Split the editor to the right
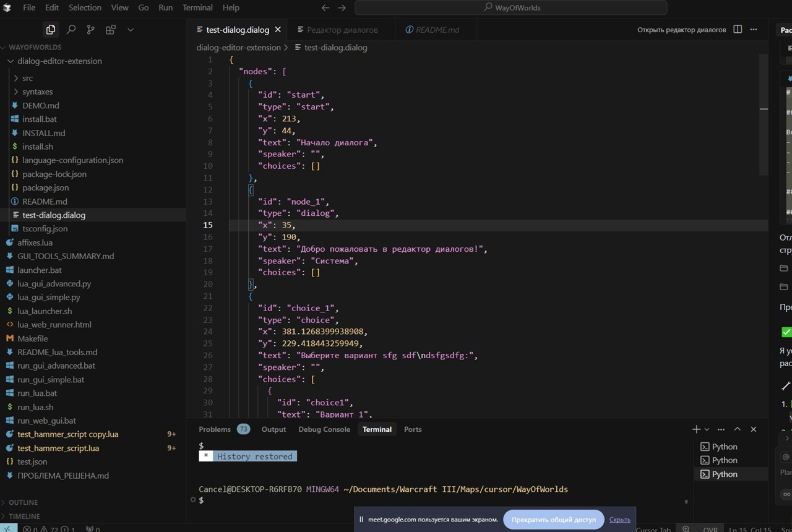Screen dimensions: 792x532 tap(738, 30)
